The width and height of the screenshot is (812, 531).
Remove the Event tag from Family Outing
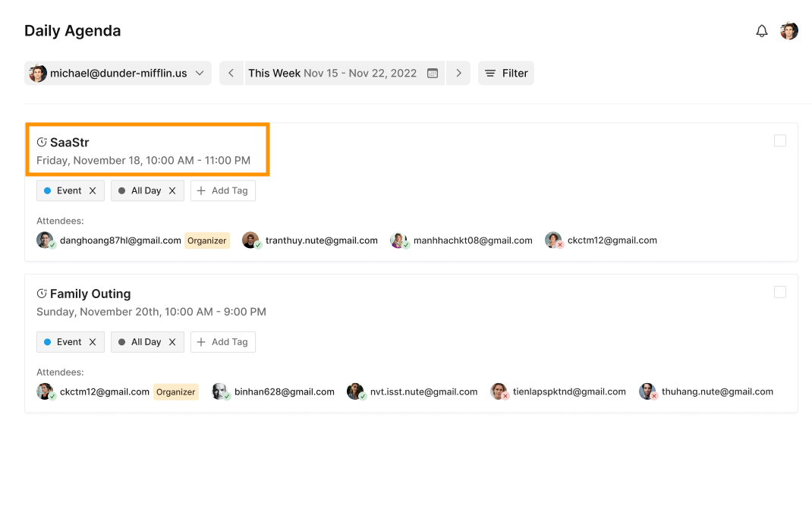point(93,341)
